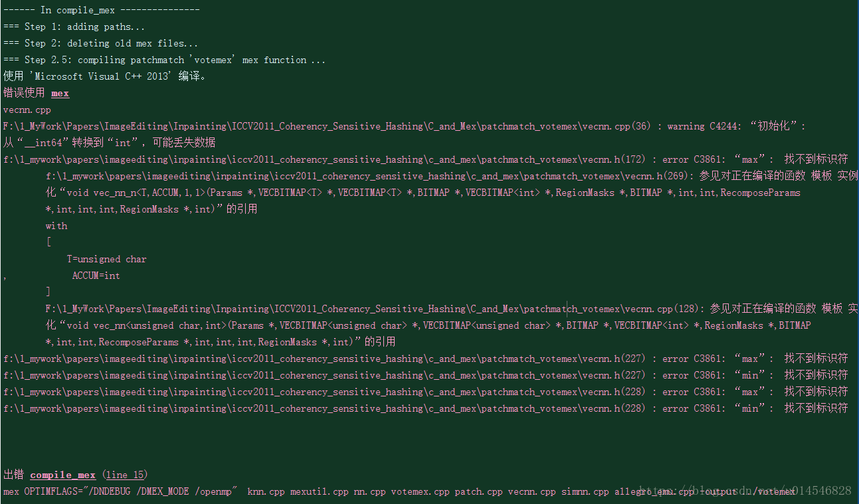Click the vecnn.h(227) 'min' error line
The image size is (859, 504).
[x=425, y=375]
